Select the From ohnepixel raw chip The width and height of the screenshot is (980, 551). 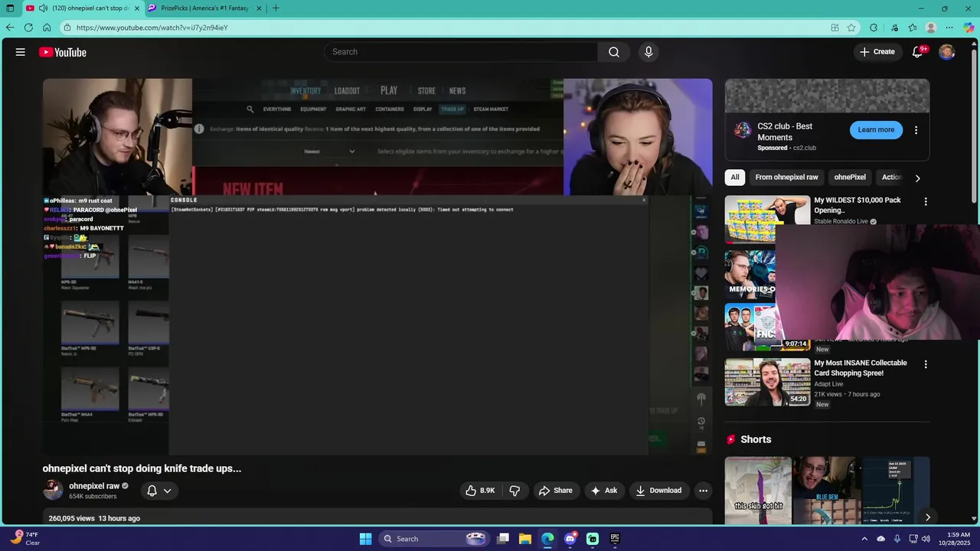(x=786, y=178)
